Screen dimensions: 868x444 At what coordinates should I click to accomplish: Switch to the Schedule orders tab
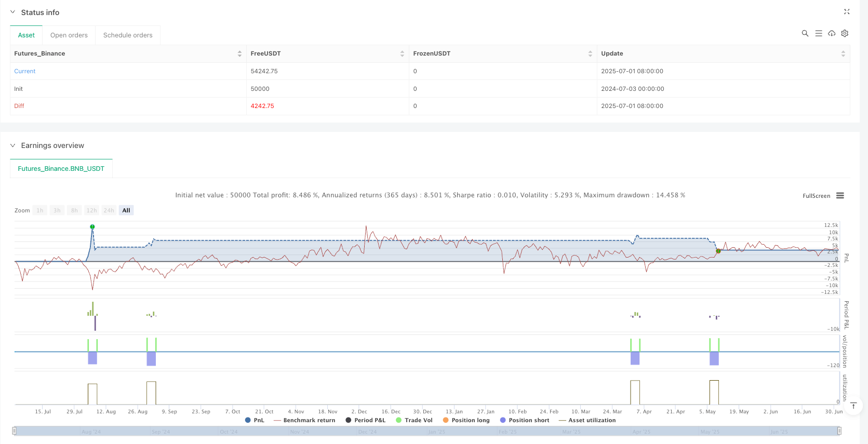(128, 35)
